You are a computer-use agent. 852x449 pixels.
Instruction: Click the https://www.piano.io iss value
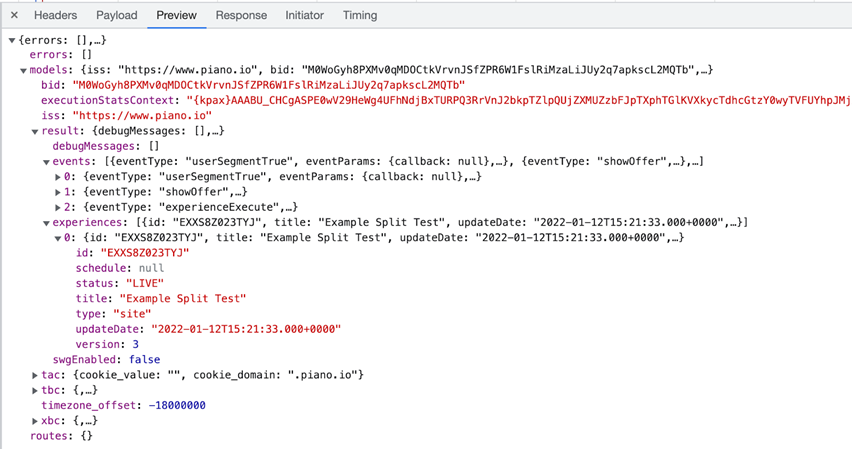[x=142, y=116]
